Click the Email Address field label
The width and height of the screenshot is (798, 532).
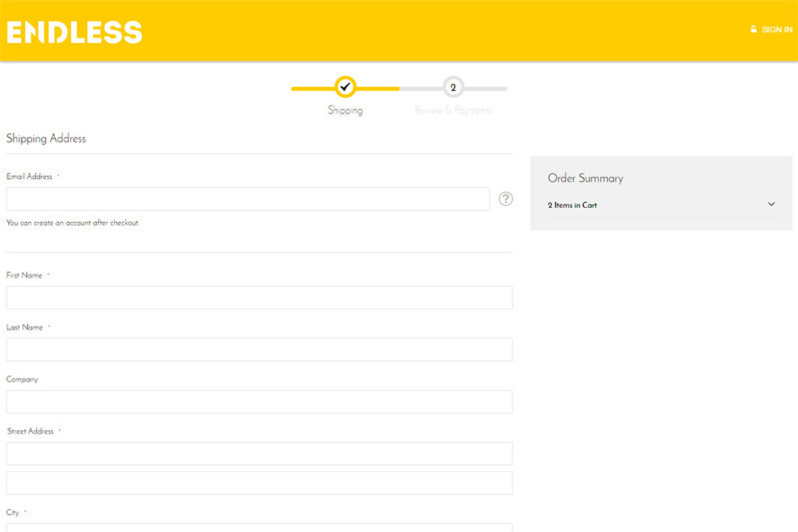pos(29,177)
